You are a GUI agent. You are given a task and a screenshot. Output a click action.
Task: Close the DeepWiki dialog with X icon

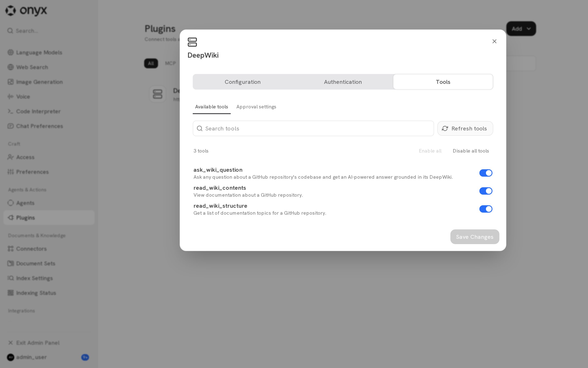pyautogui.click(x=494, y=41)
